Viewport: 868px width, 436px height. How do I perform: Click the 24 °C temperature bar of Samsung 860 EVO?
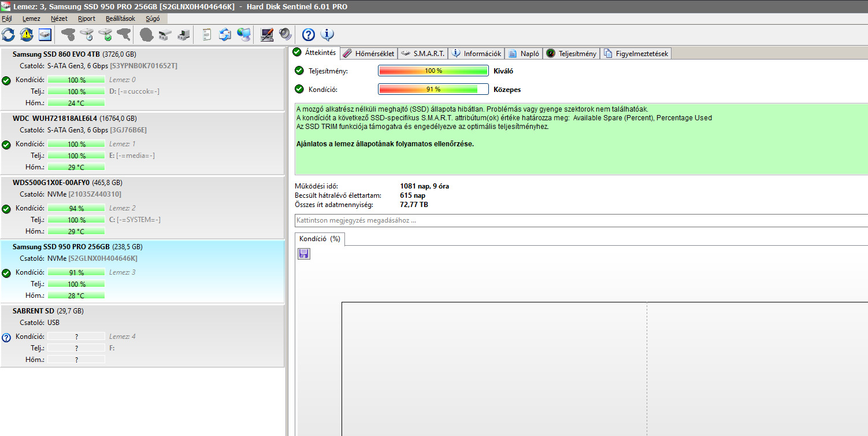(76, 103)
